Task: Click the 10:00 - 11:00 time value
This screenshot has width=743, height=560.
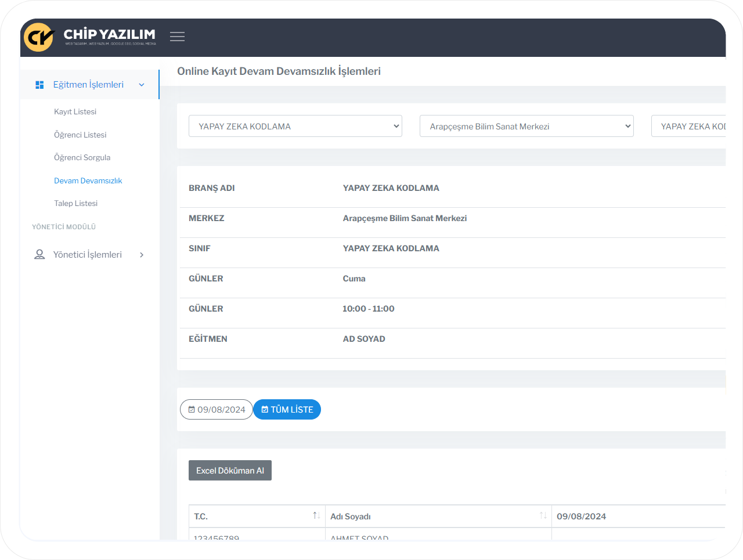Action: (369, 309)
